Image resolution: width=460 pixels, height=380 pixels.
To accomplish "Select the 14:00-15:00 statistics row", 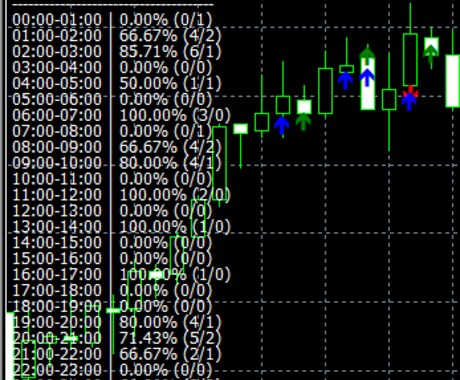I will pyautogui.click(x=112, y=242).
